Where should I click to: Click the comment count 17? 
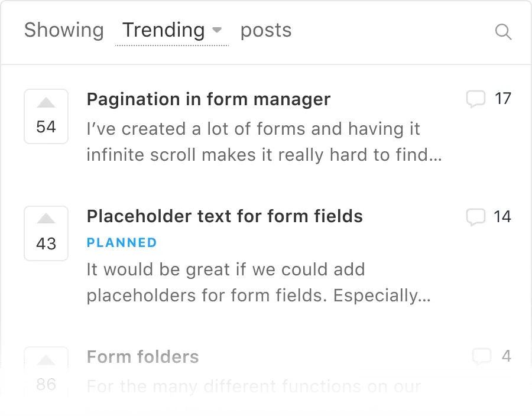click(x=504, y=99)
